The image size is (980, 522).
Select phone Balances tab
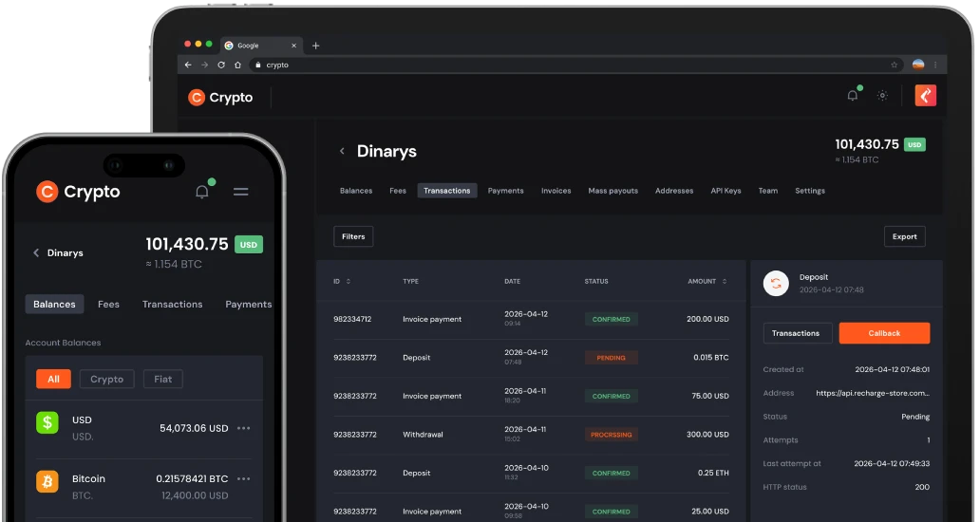pos(54,304)
